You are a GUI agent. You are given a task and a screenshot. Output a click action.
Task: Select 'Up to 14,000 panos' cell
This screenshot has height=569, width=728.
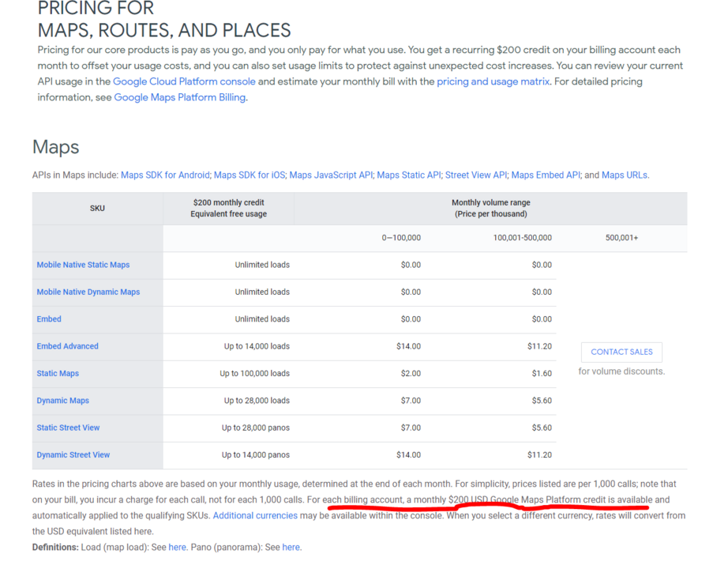(255, 455)
